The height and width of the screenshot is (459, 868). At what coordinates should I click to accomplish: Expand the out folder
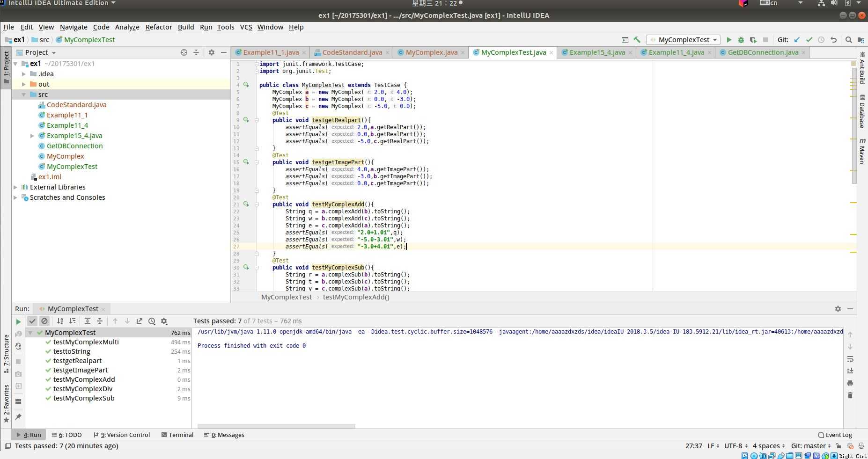click(x=24, y=84)
